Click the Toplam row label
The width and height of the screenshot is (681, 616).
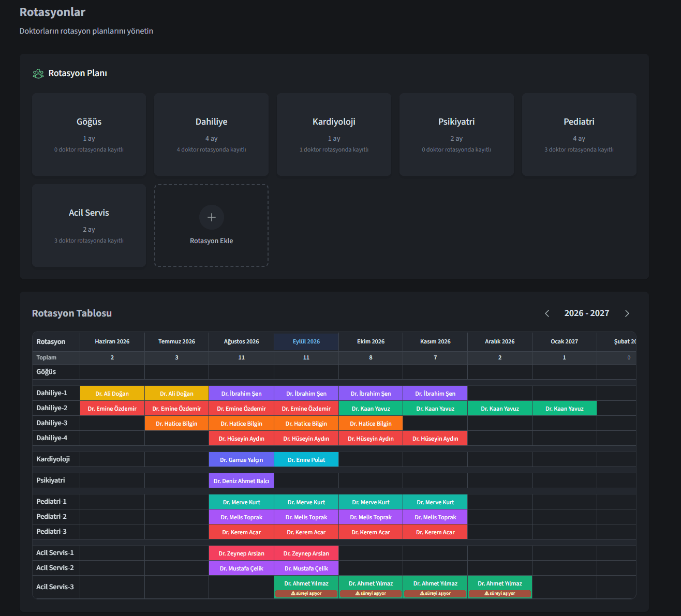(x=47, y=357)
